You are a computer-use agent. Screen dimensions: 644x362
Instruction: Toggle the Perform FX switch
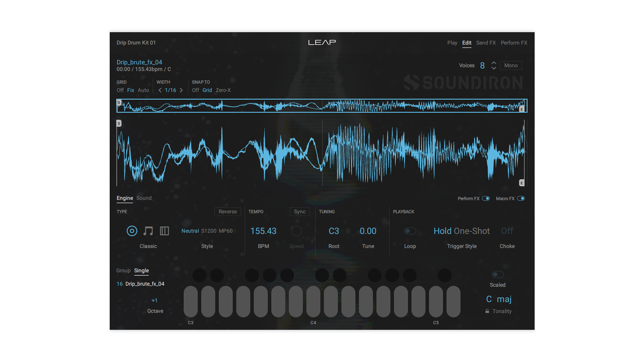(x=486, y=198)
